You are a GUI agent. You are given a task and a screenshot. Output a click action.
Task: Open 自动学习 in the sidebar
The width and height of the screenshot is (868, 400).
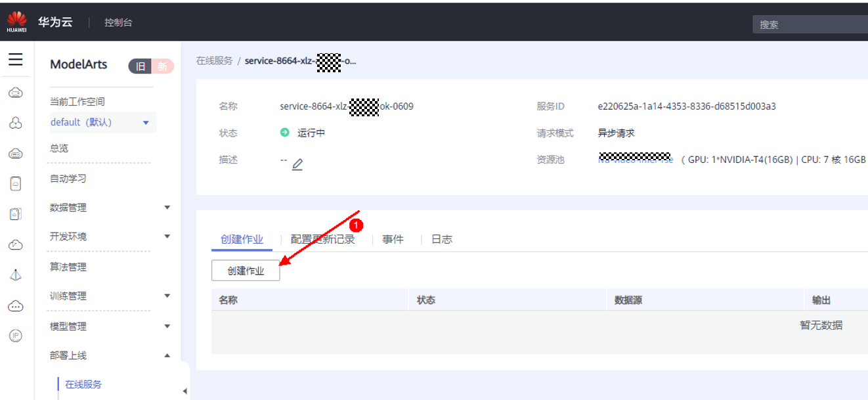[68, 179]
